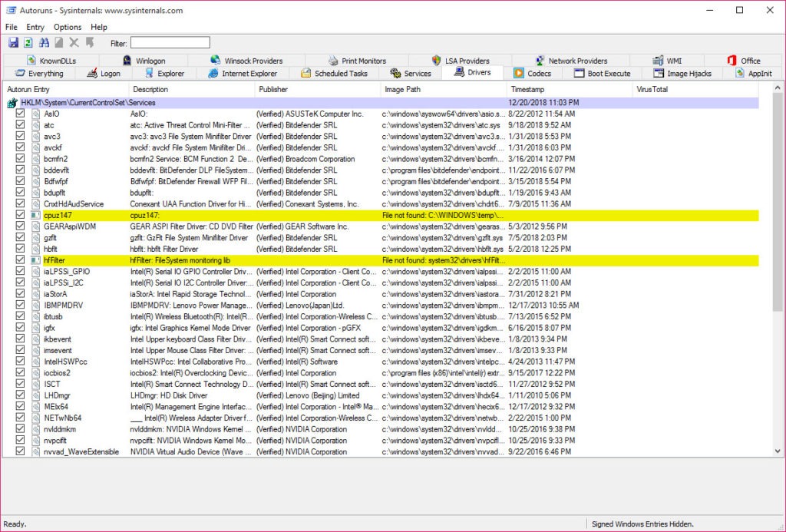Click the Save toolbar icon

pos(13,43)
